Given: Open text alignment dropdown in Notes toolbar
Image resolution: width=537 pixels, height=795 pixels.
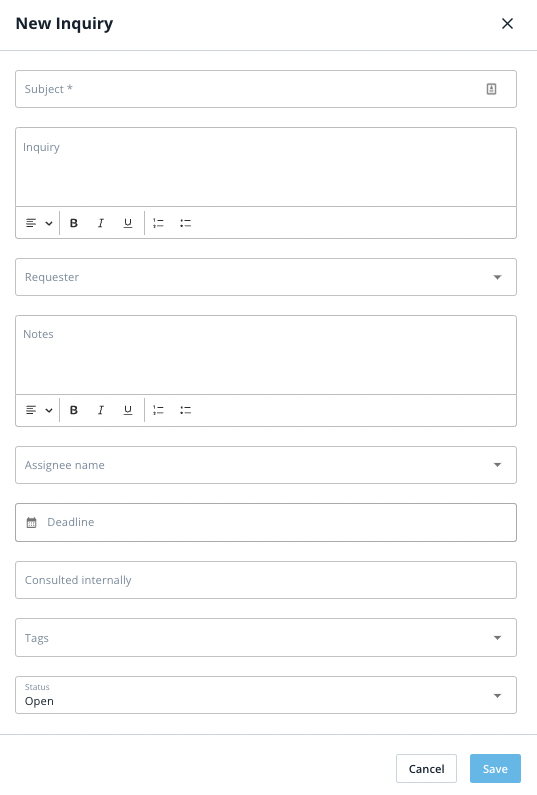Looking at the screenshot, I should pyautogui.click(x=39, y=410).
